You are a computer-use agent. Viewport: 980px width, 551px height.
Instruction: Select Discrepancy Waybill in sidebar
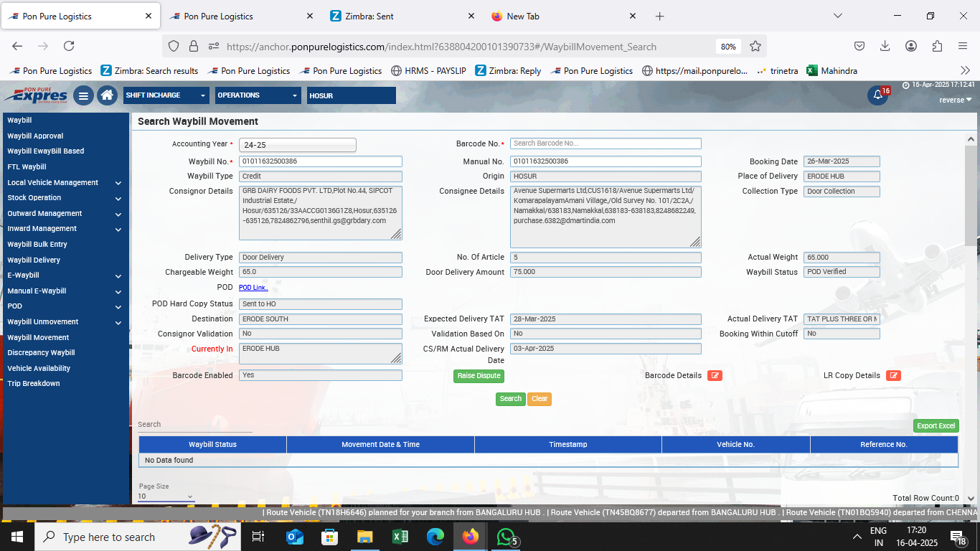41,352
